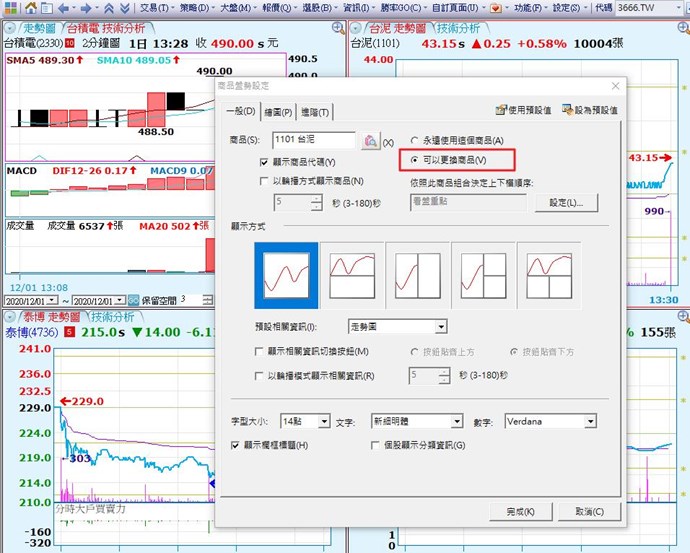
Task: Click the 設定(L)... button
Action: (x=566, y=203)
